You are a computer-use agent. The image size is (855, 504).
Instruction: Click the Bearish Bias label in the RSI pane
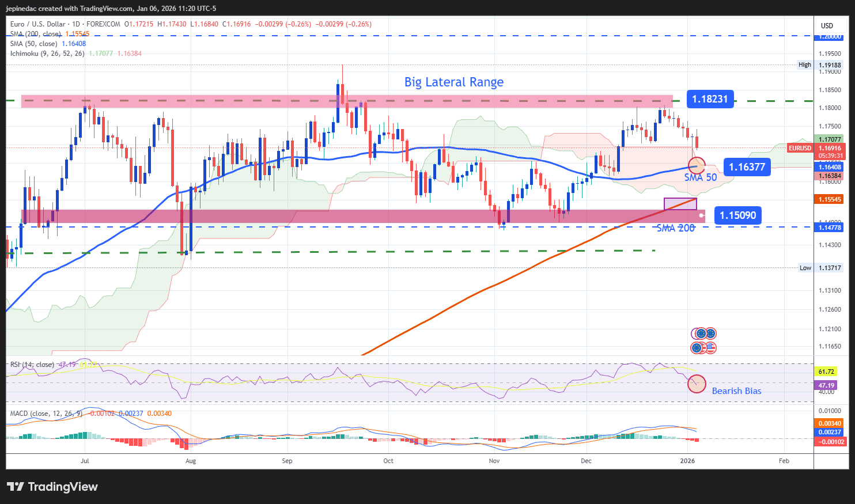click(x=736, y=391)
